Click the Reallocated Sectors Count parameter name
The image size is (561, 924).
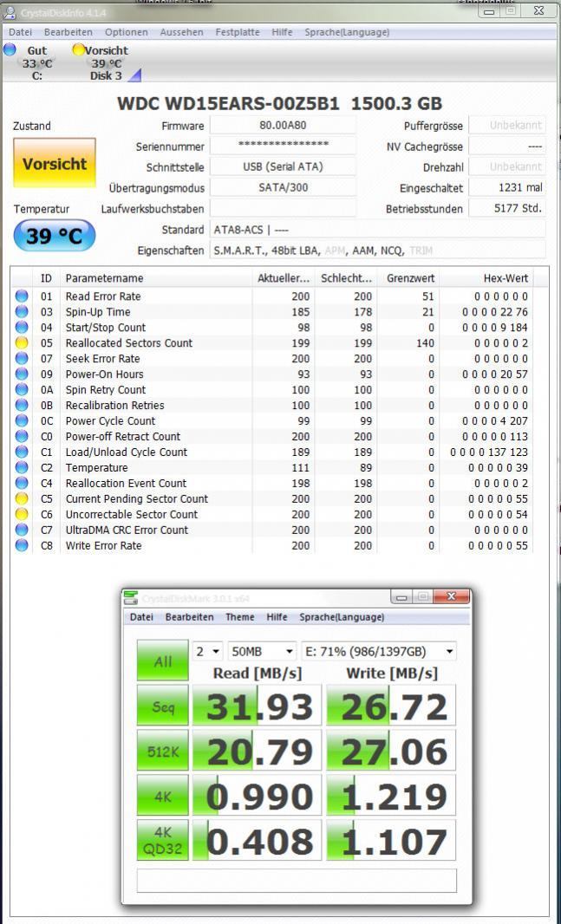point(129,343)
